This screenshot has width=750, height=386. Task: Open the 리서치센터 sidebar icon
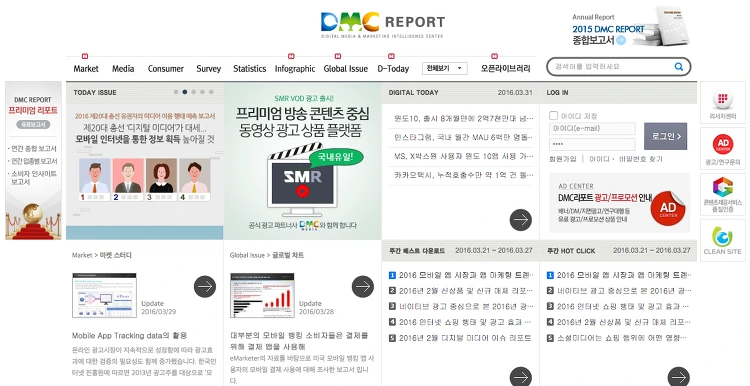click(723, 103)
